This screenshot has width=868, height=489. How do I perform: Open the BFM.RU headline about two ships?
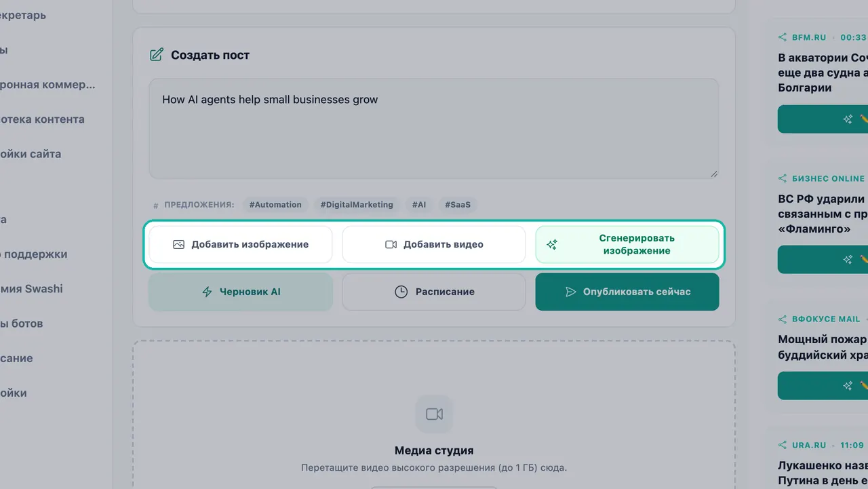coord(823,73)
